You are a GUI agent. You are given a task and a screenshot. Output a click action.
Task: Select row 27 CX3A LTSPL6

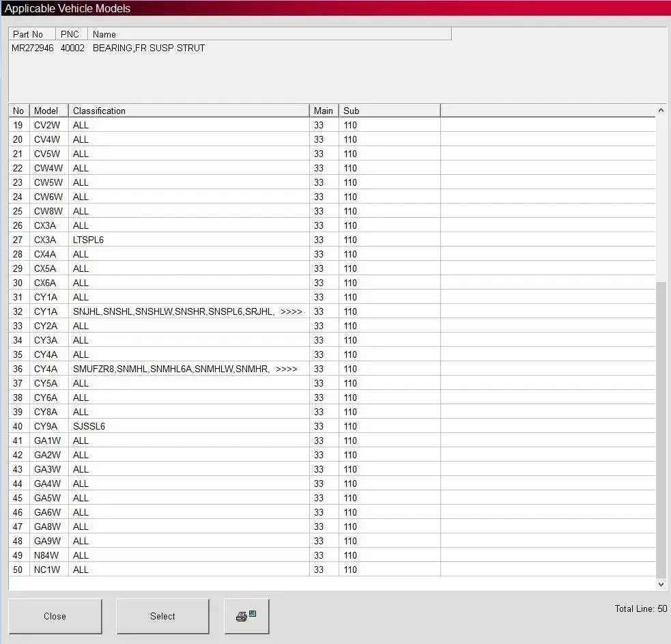332,240
